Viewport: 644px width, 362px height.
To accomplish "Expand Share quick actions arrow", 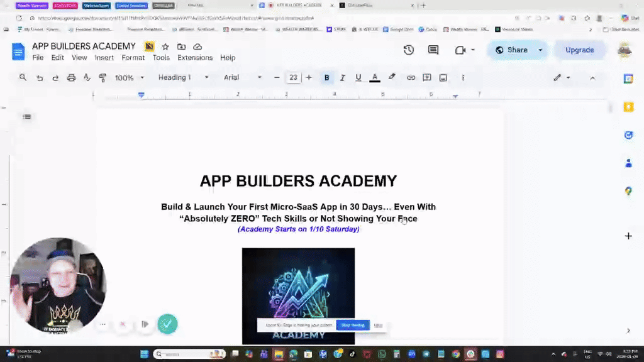I will click(x=540, y=50).
